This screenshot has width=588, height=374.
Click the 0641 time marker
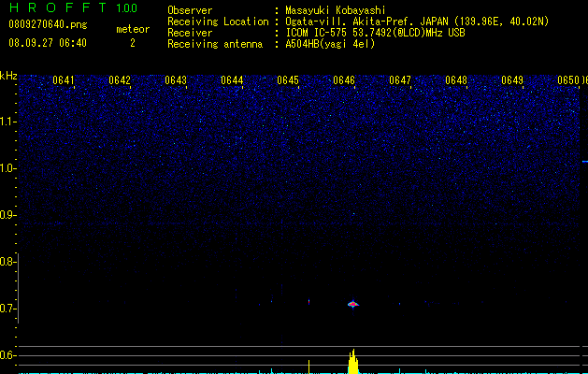pyautogui.click(x=64, y=80)
